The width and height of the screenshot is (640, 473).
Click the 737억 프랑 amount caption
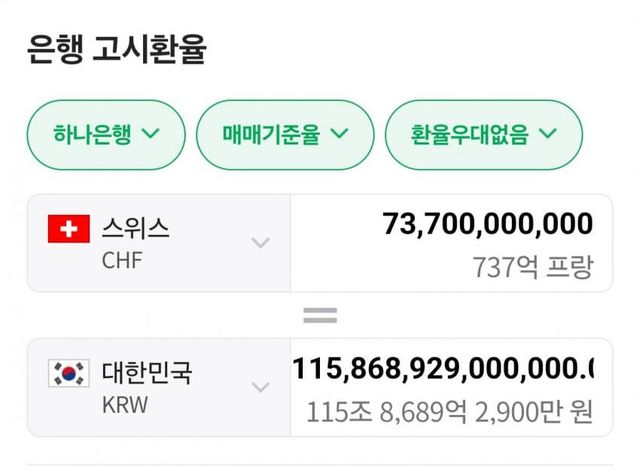[x=532, y=267]
